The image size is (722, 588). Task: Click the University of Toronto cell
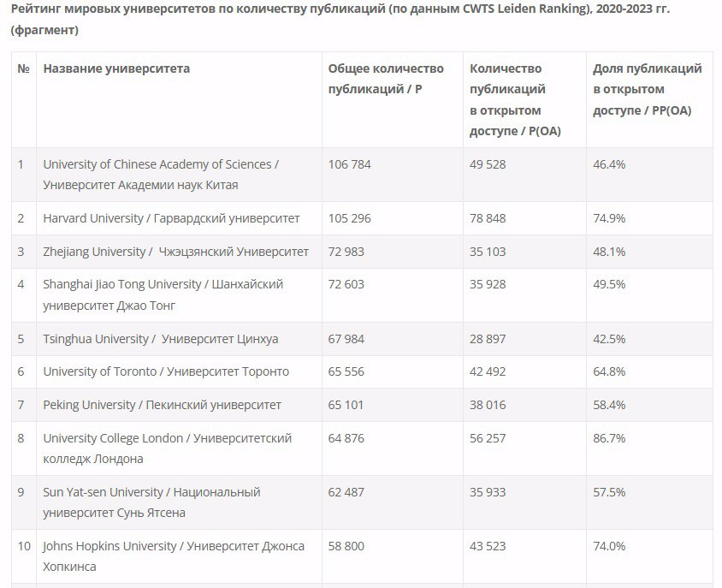166,371
